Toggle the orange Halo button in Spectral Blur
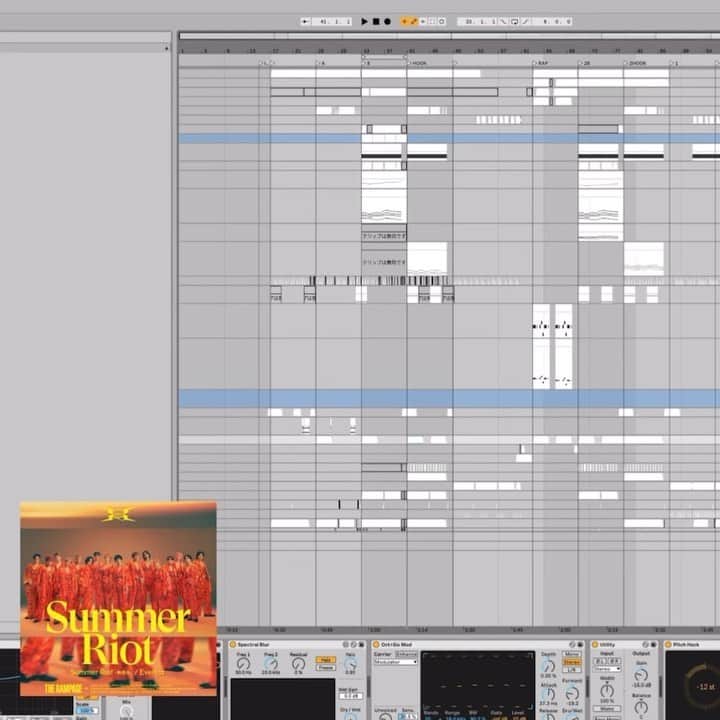 click(326, 659)
